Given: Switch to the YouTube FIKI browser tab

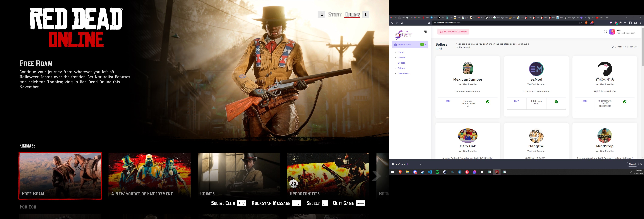Looking at the screenshot, I should point(599,18).
